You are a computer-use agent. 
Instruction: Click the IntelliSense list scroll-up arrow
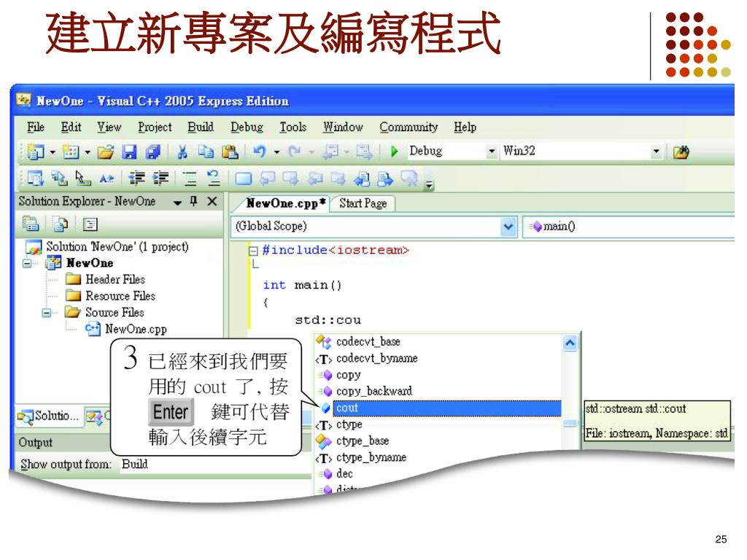(x=570, y=343)
